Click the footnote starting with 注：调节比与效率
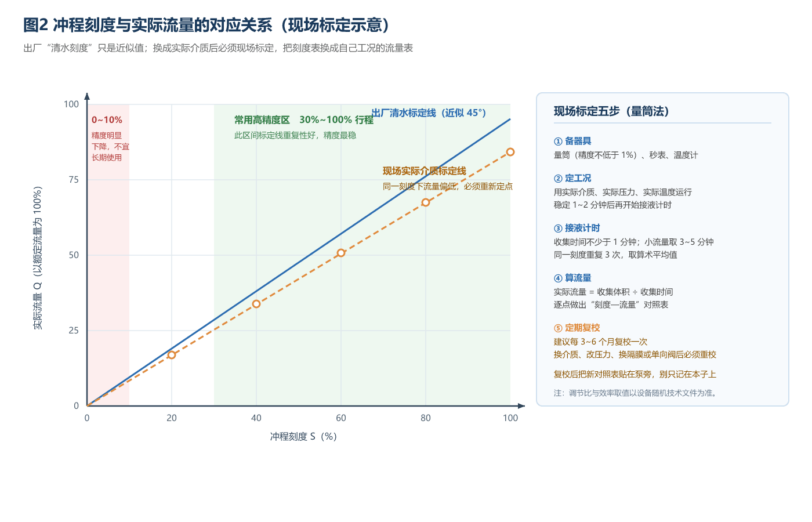This screenshot has height=522, width=812. point(637,393)
